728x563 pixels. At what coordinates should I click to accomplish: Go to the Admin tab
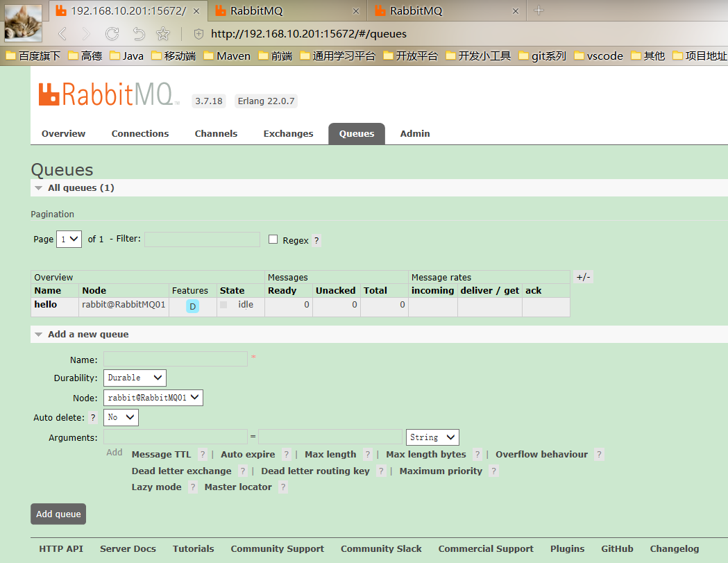[x=415, y=134]
